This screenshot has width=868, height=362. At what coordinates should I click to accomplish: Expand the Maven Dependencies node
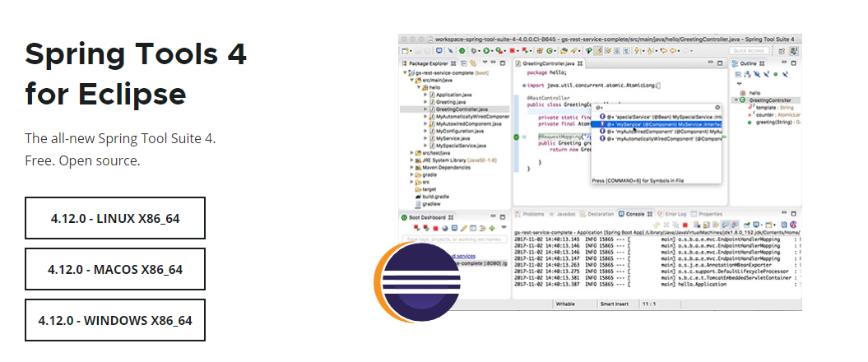412,167
